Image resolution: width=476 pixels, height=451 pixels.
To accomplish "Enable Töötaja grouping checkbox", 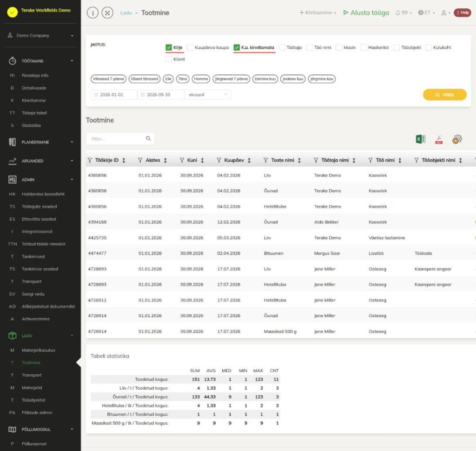I will click(x=282, y=47).
